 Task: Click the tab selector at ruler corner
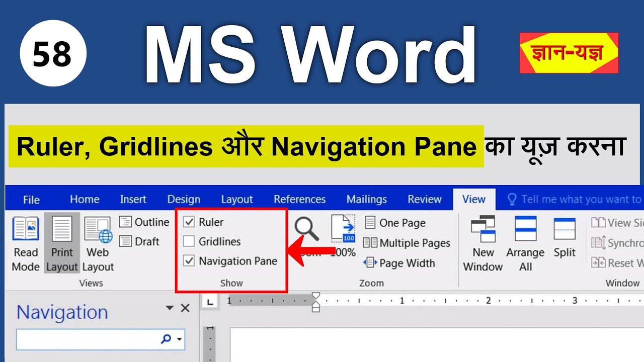point(210,302)
